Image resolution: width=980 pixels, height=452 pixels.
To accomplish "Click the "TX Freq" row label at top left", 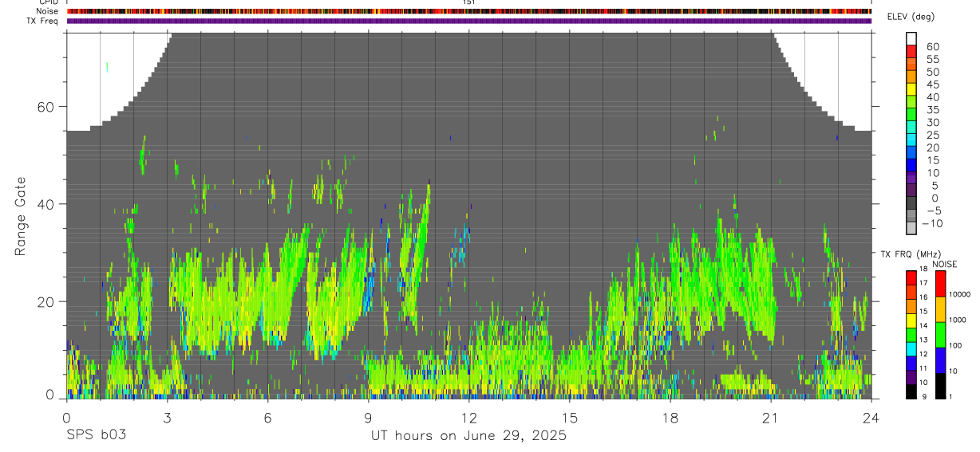I will tap(42, 21).
